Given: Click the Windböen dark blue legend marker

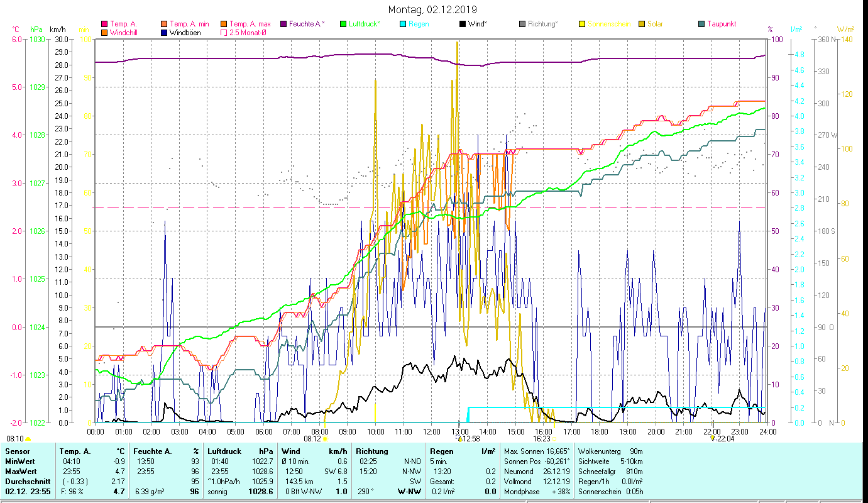Looking at the screenshot, I should click(x=164, y=33).
